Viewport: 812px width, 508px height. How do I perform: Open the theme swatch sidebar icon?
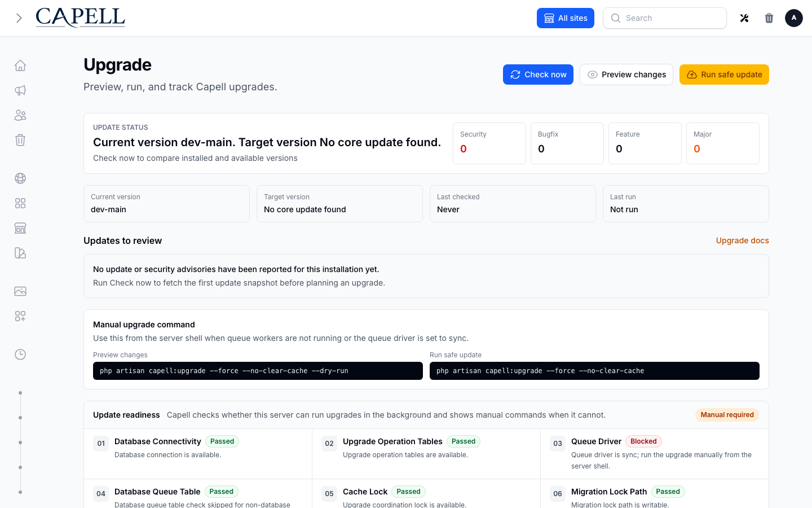(20, 253)
